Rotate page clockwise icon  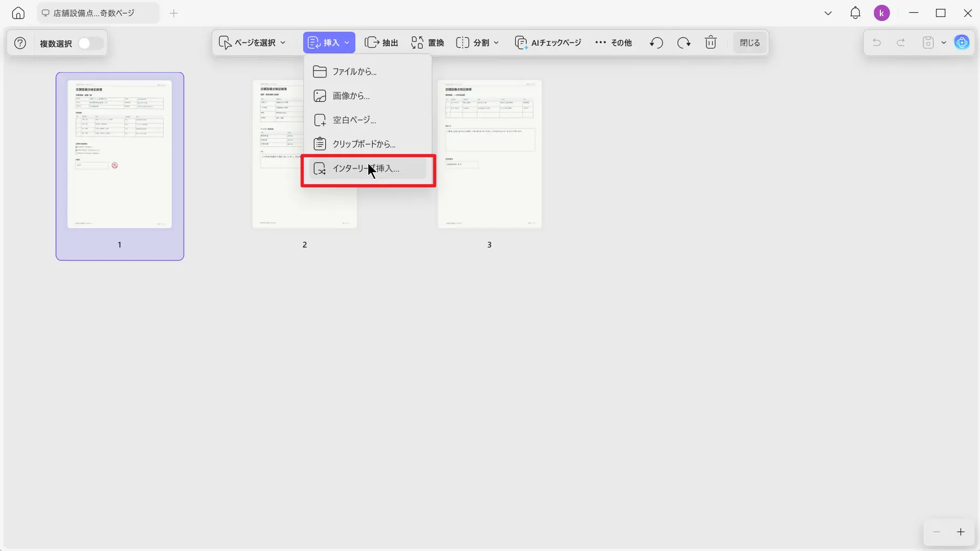(684, 43)
